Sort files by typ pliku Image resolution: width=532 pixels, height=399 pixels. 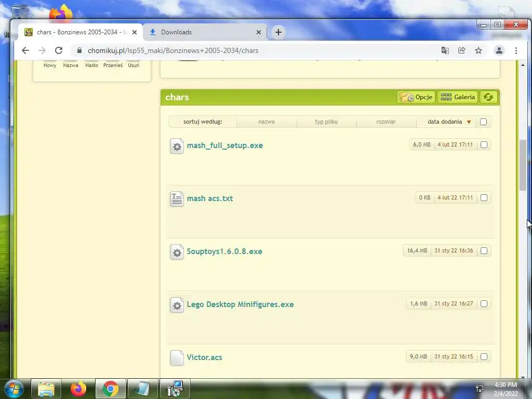point(326,122)
